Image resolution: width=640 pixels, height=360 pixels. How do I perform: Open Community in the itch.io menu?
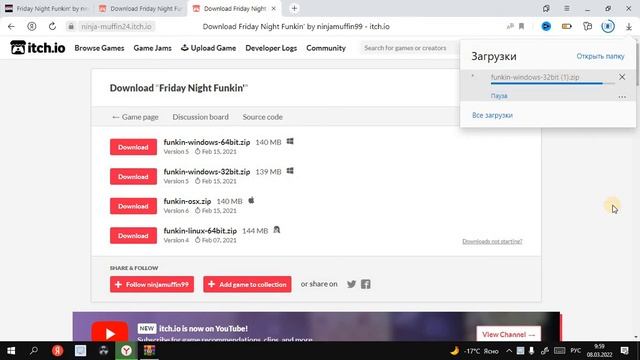pyautogui.click(x=326, y=48)
